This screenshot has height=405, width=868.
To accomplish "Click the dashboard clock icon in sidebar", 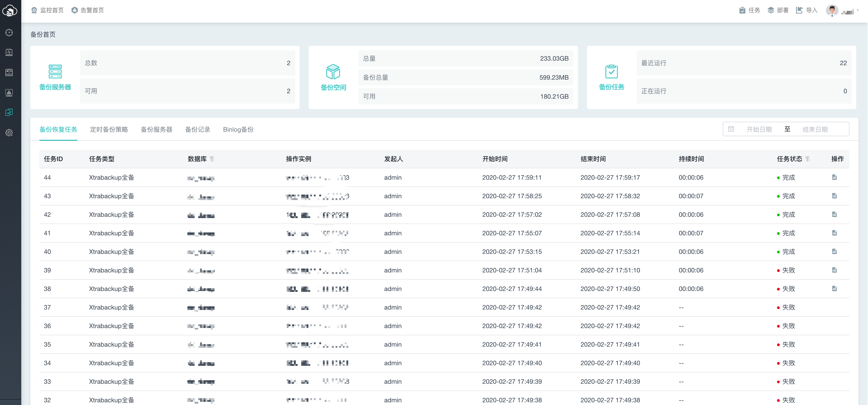I will pyautogui.click(x=10, y=33).
